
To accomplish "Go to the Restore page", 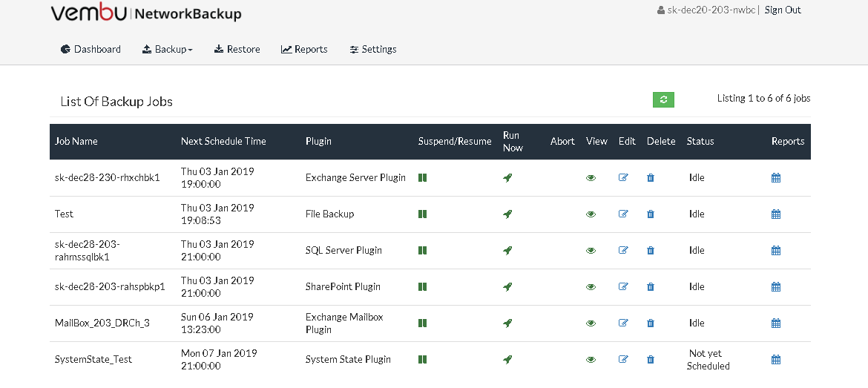I will pos(237,49).
